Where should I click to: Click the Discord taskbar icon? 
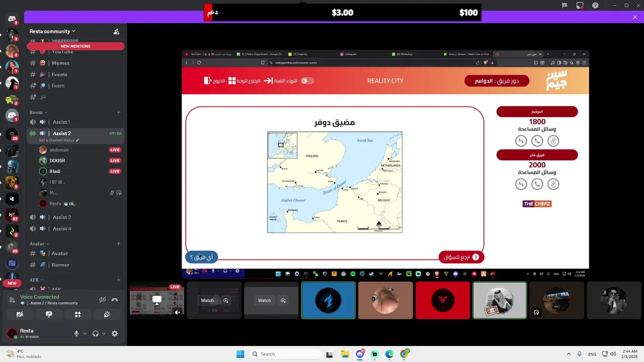click(360, 354)
